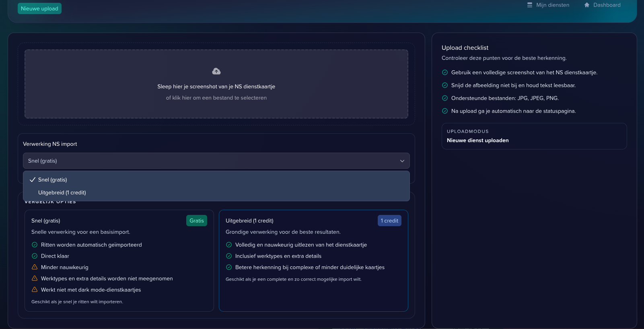Click the 'Upload checklist' heading
Screen dimensions: 644x329
tap(465, 47)
